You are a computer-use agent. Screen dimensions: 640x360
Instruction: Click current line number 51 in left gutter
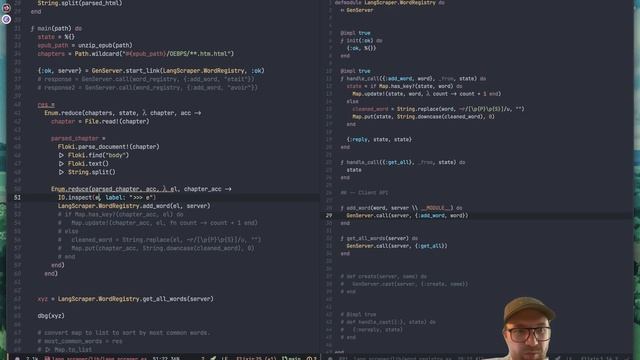(x=17, y=198)
